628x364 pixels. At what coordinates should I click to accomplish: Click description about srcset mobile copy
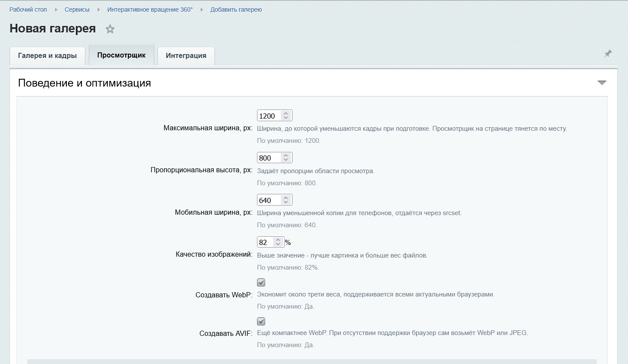[359, 213]
